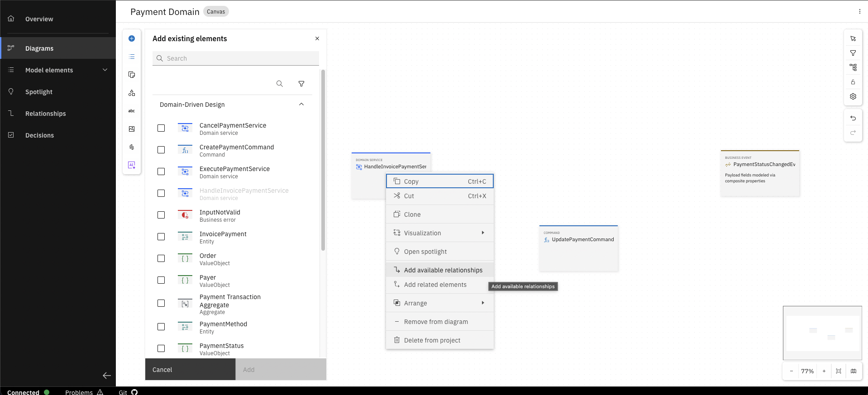Image resolution: width=868 pixels, height=395 pixels.
Task: Check the CreatePaymentCommand checkbox
Action: (x=161, y=150)
